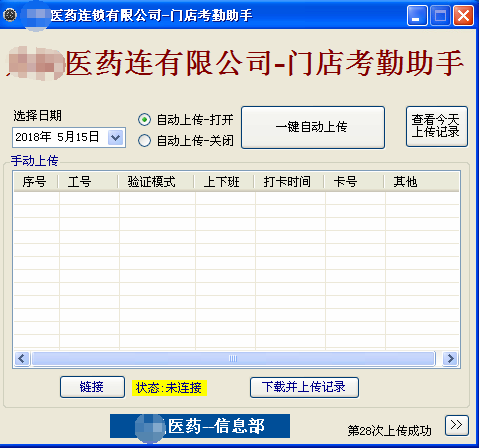Close the attendance assistant window
This screenshot has width=479, height=448.
coord(463,15)
